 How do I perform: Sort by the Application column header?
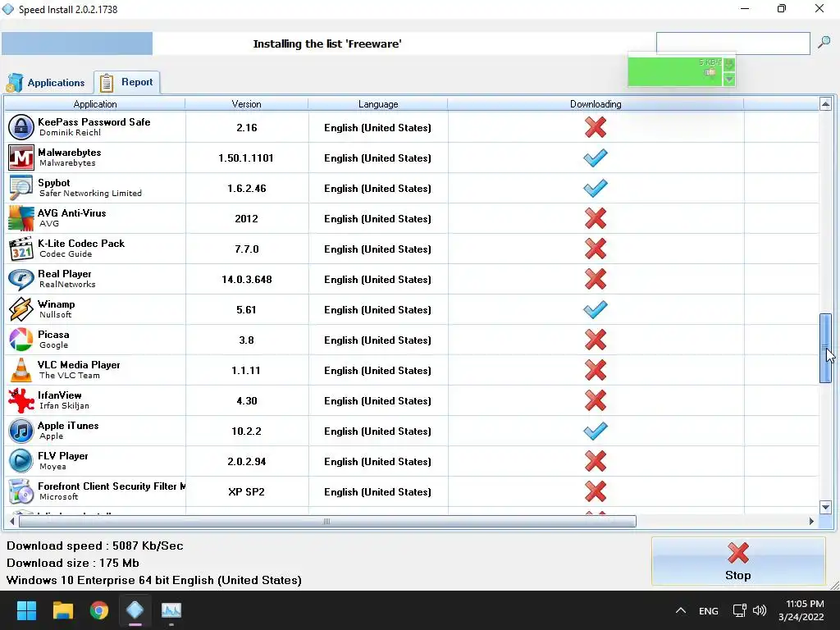(x=95, y=104)
